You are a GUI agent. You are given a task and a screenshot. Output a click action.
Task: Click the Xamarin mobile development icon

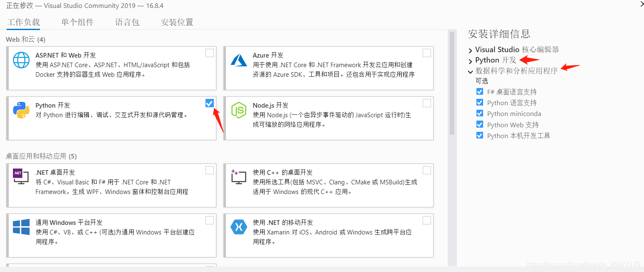[239, 227]
